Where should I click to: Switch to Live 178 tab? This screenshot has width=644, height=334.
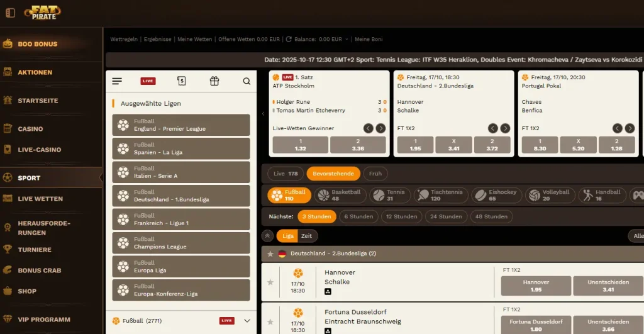coord(286,174)
